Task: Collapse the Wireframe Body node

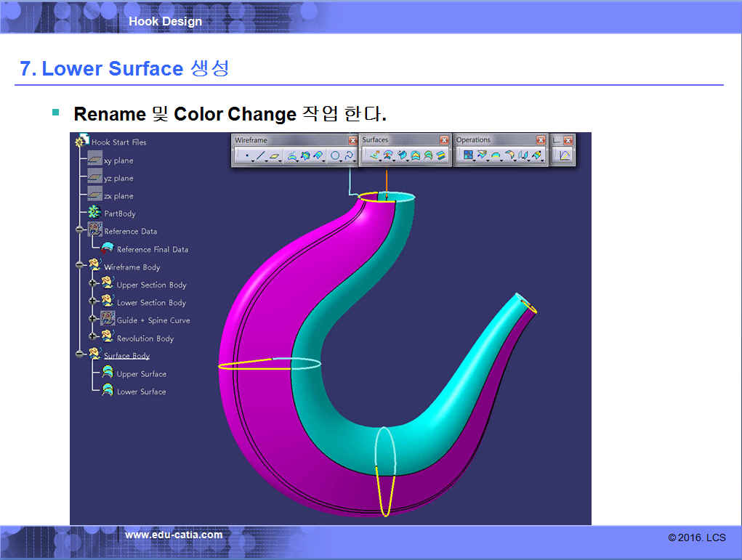Action: coord(79,267)
